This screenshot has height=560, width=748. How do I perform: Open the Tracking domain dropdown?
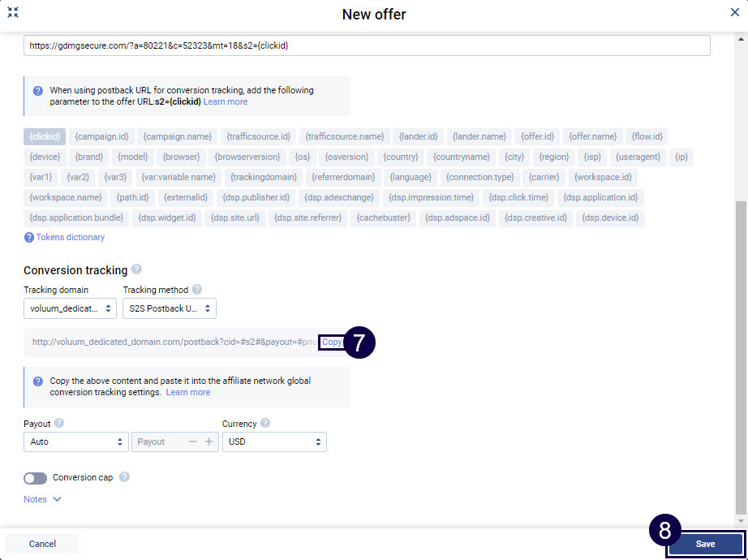tap(70, 308)
